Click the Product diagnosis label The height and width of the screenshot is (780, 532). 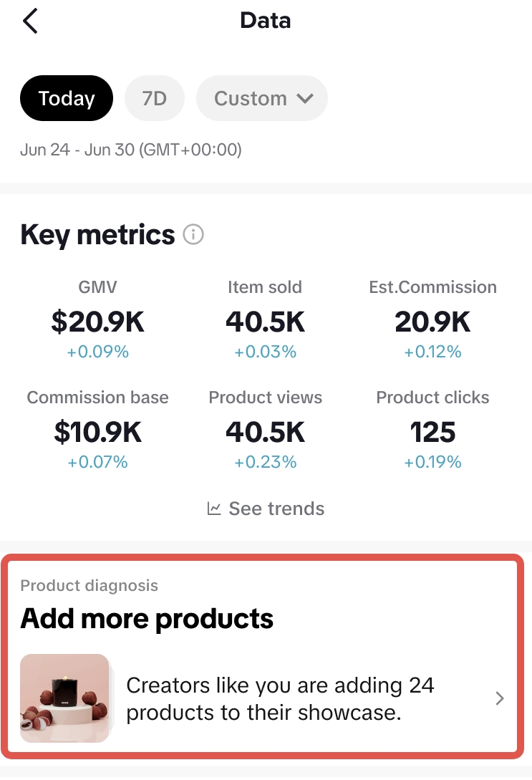90,585
